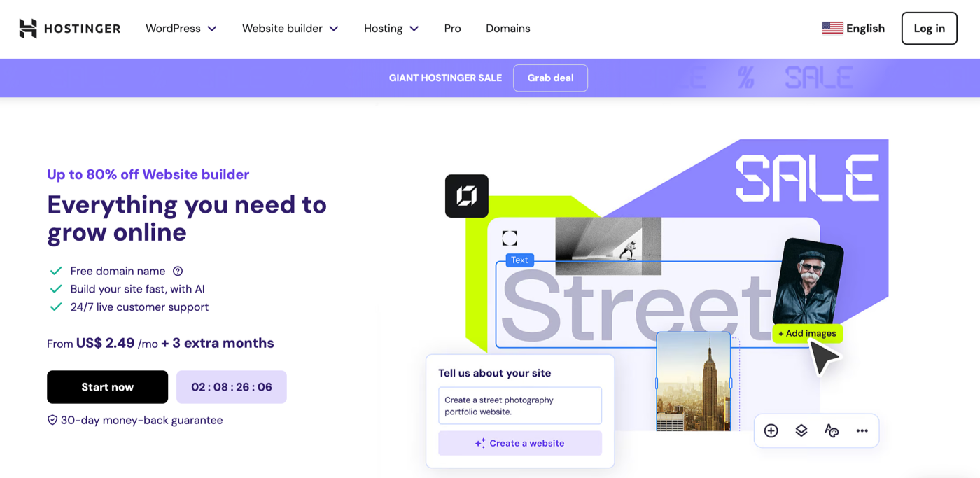Click Build your site fast, with AI
Viewport: 980px width, 478px height.
point(137,289)
